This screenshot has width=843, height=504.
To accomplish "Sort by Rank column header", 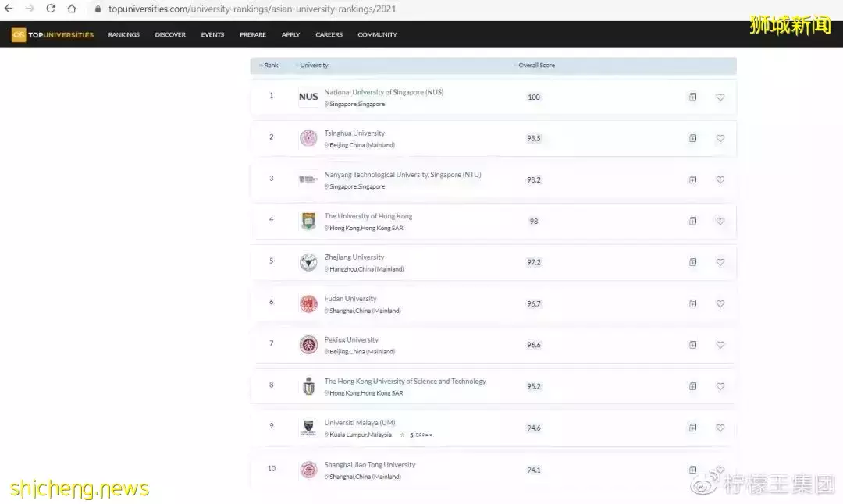I will click(x=270, y=66).
